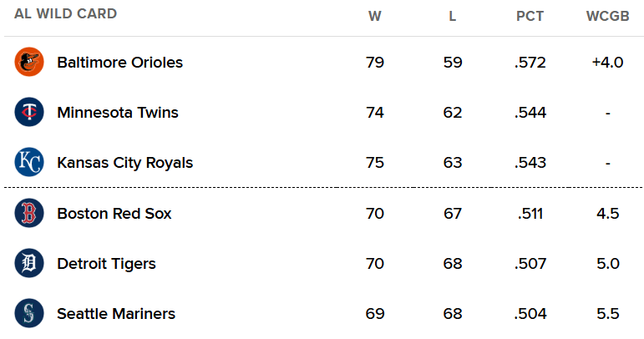644x339 pixels.
Task: Click Seattle's .504 PCT value
Action: coord(530,314)
